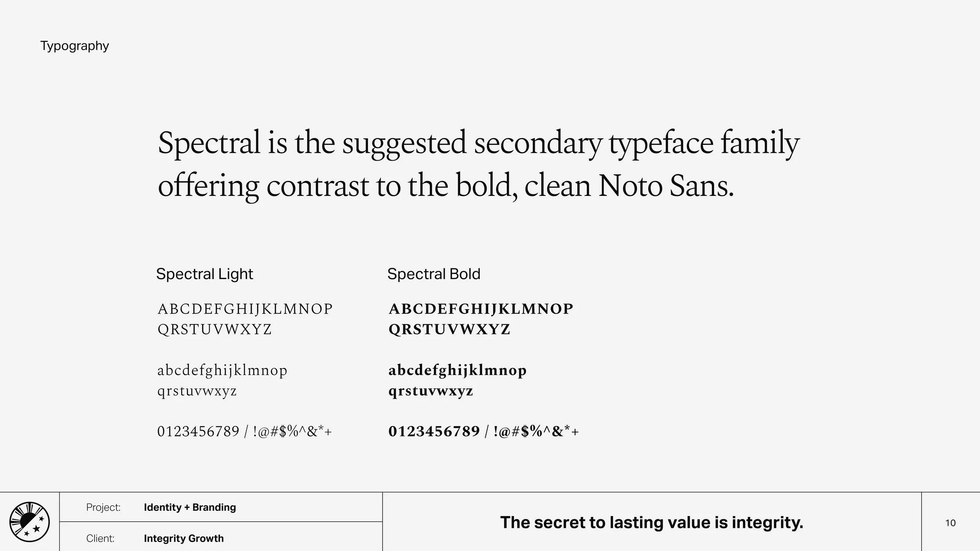Click the light lowercase abcdefghijklmnop line

click(222, 370)
